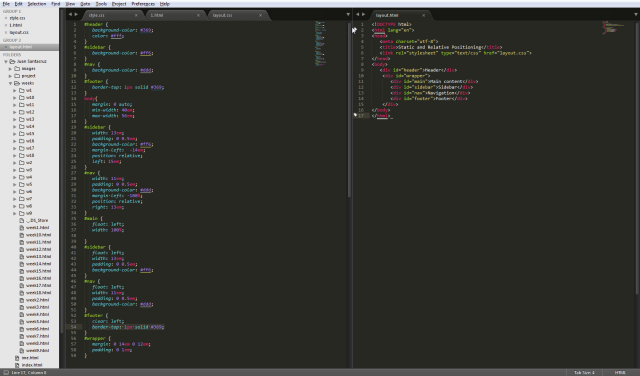Close style.css in the Group 1 open files list
Screen dimensions: 640x376
tap(6, 18)
